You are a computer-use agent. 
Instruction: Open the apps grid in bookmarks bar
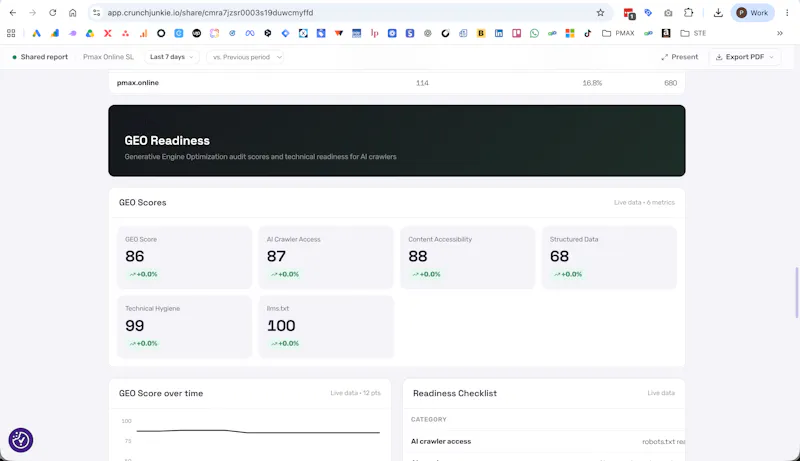tap(11, 33)
